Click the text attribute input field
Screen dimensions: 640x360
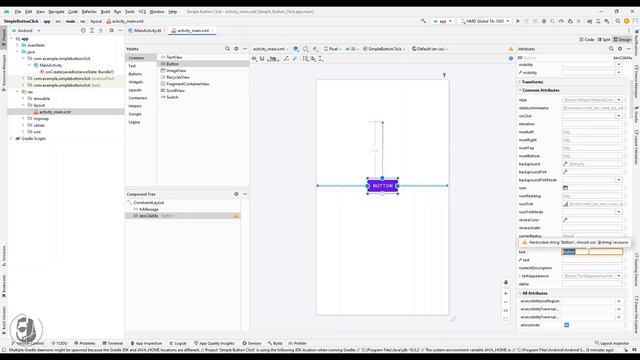point(592,252)
